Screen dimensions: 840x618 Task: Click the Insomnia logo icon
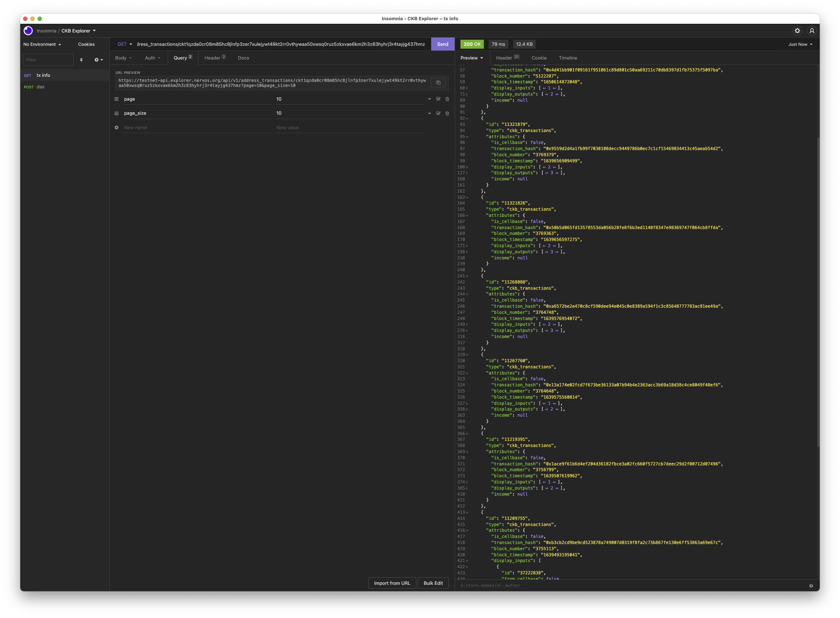(28, 31)
